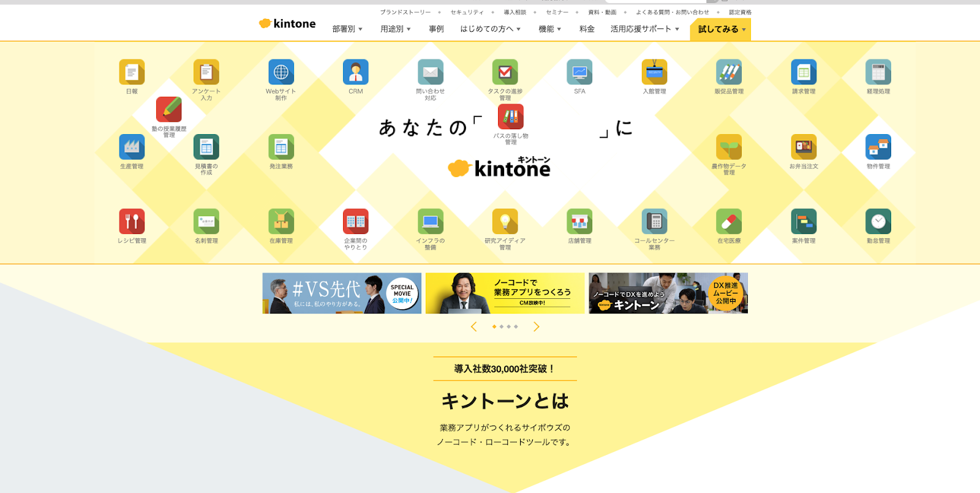Select the last carousel dot indicator
The width and height of the screenshot is (980, 493).
point(516,327)
